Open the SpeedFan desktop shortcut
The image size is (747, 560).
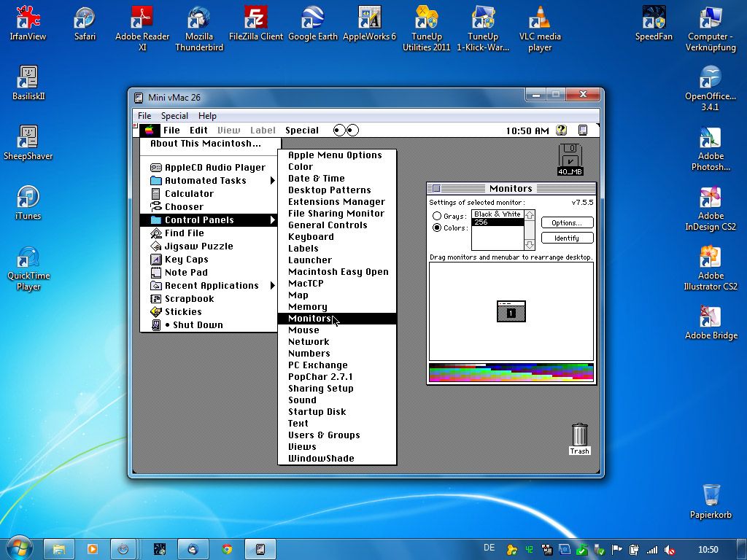654,23
